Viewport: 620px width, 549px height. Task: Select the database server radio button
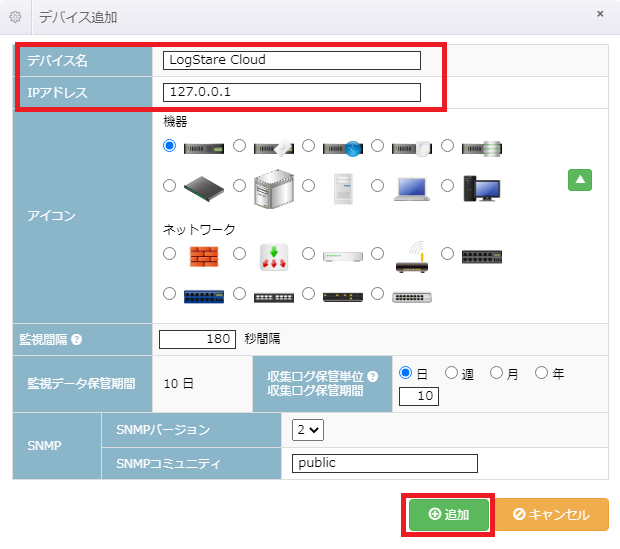447,146
